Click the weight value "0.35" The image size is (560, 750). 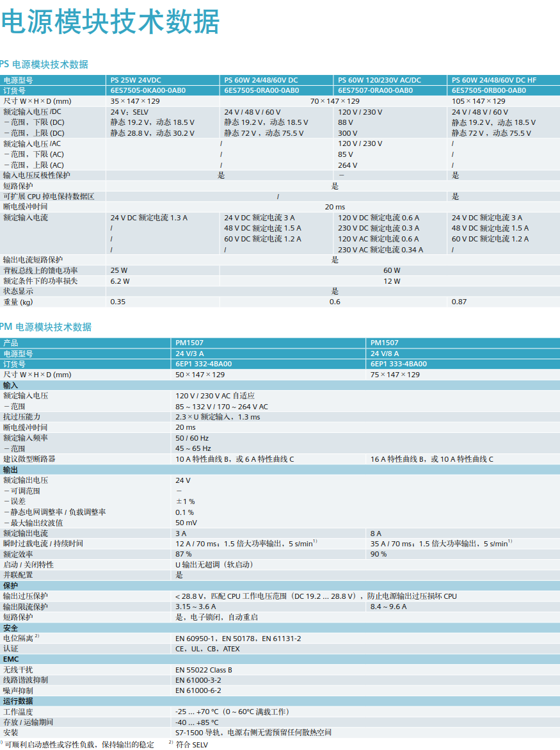pos(118,302)
